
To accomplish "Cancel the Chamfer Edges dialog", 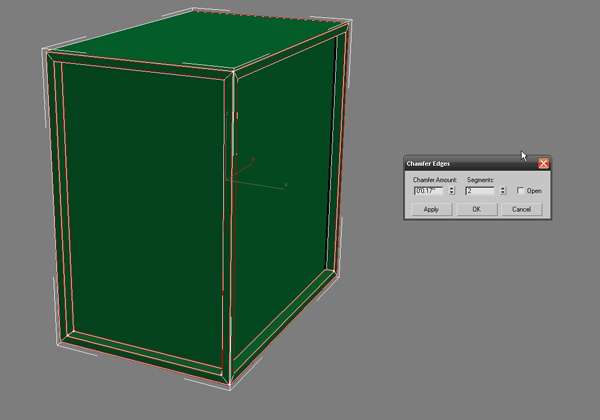I will coord(521,209).
